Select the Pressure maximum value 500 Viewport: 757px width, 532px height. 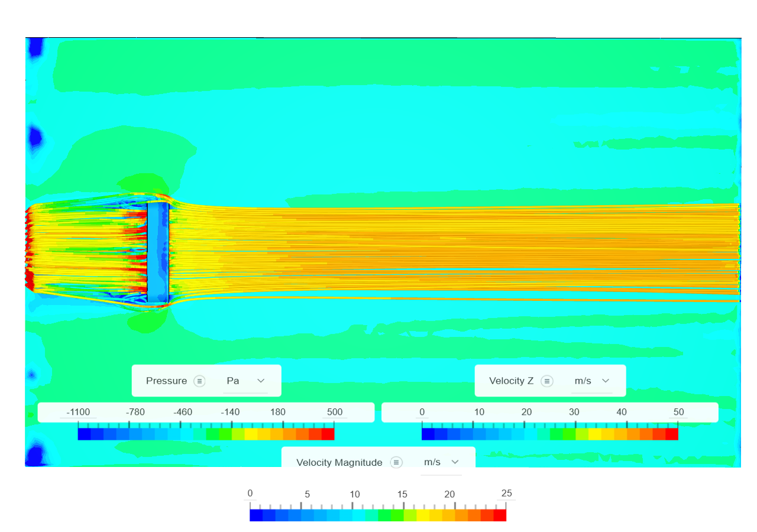point(335,412)
